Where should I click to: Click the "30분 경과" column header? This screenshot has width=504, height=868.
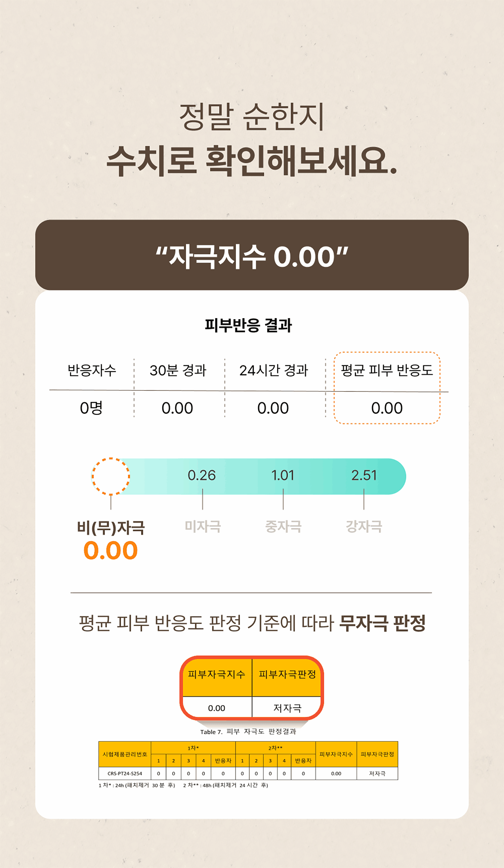(178, 371)
